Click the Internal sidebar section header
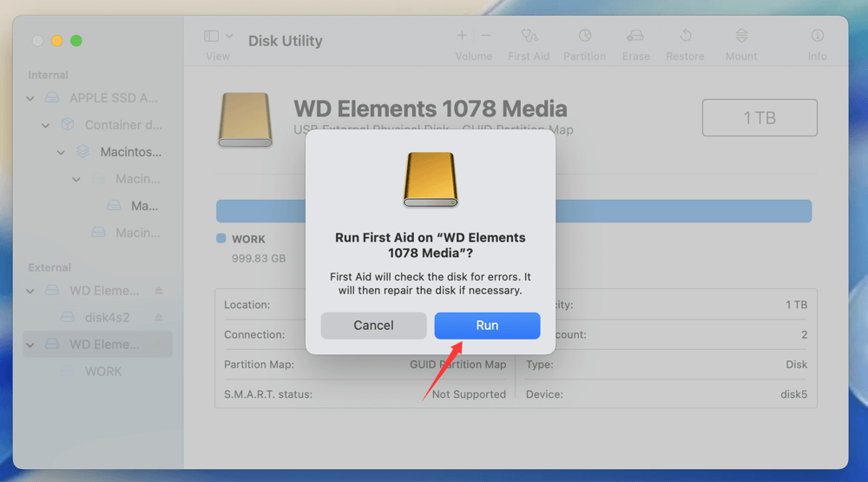This screenshot has width=868, height=482. 48,75
